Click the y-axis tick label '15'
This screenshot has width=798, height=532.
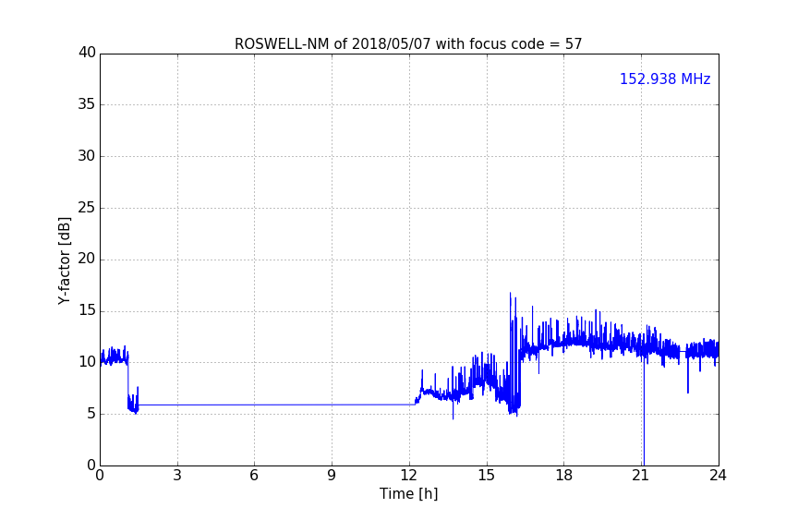[87, 310]
